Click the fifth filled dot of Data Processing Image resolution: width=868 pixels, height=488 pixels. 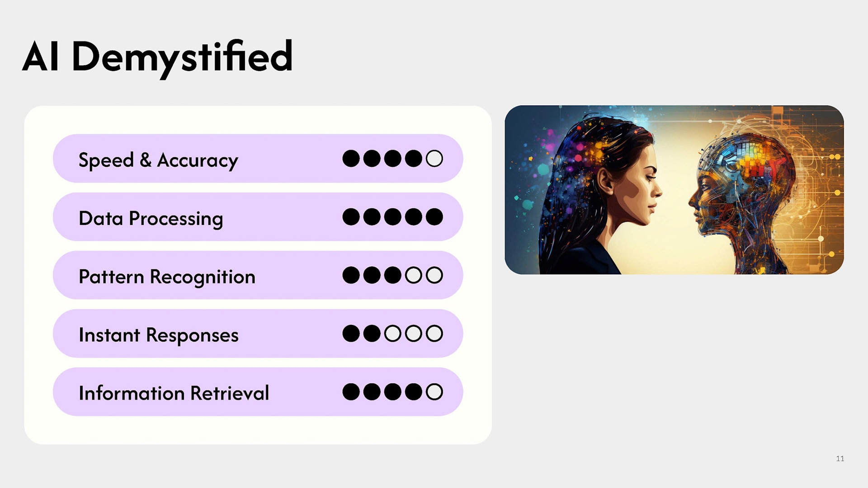click(434, 217)
